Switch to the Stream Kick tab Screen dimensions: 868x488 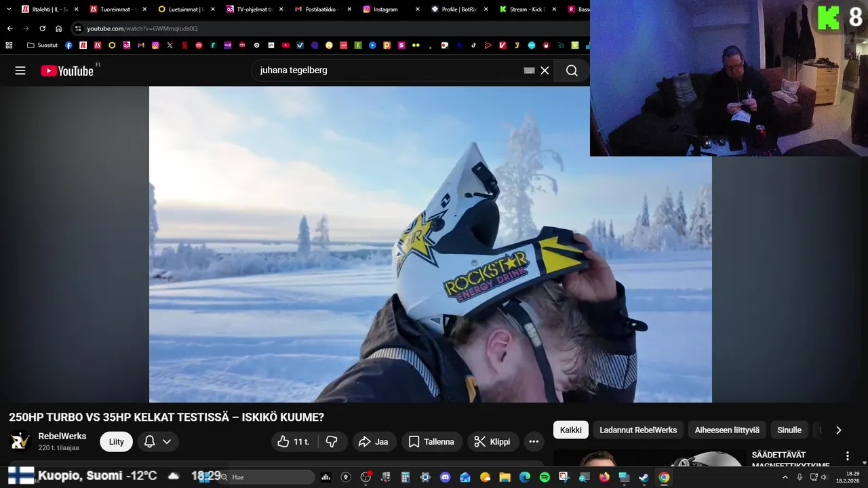(x=528, y=9)
